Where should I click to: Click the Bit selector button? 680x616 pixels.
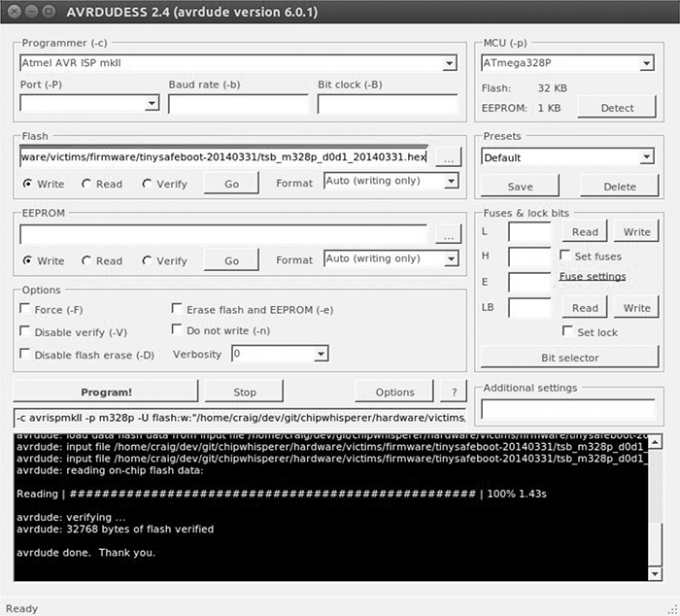tap(569, 358)
